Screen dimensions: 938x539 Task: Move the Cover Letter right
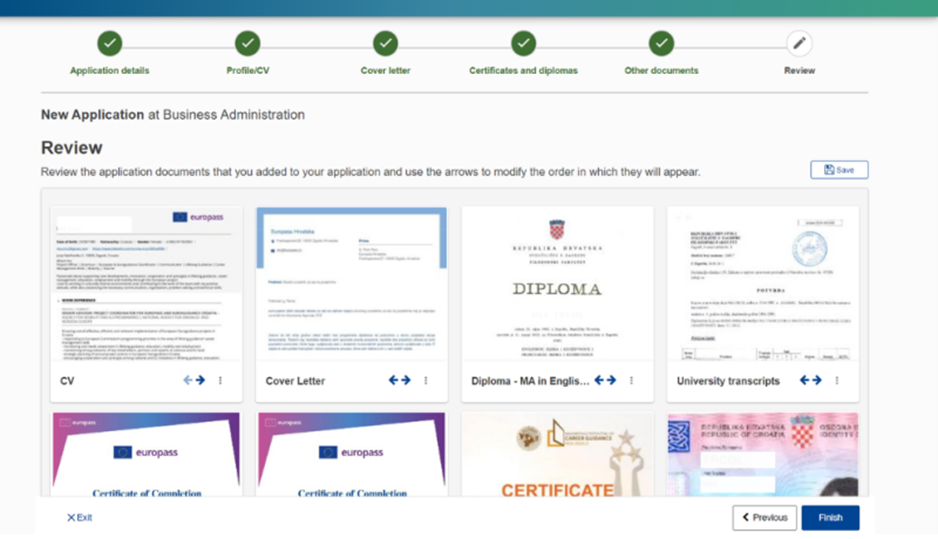point(406,380)
